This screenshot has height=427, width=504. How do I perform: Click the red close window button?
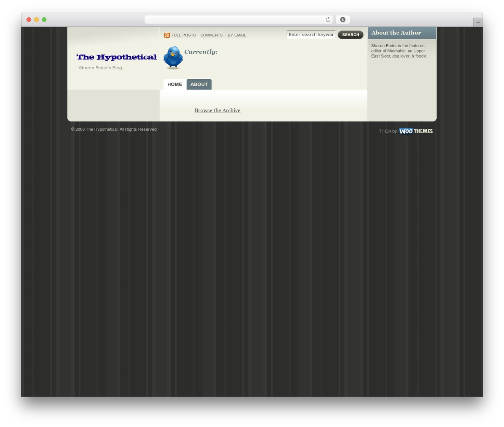tap(29, 20)
